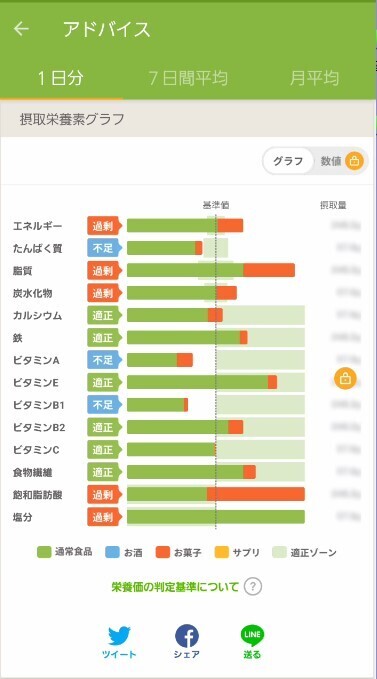Open 栄養価の判定基準について link
377x679 pixels.
click(175, 587)
